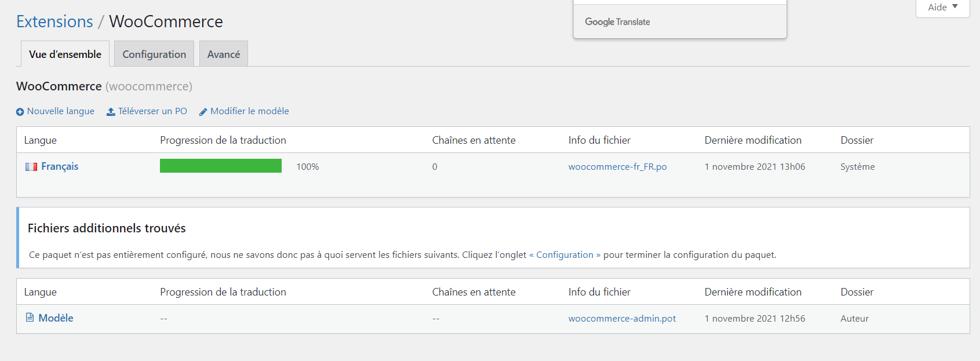The width and height of the screenshot is (980, 361).
Task: Click the pencil icon beside Modifier le modèle
Action: click(203, 112)
